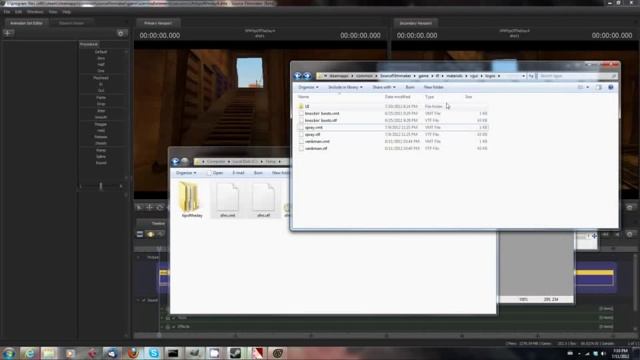The width and height of the screenshot is (640, 360).
Task: Click the Burn button in the front Explorer toolbar
Action: pos(410,87)
